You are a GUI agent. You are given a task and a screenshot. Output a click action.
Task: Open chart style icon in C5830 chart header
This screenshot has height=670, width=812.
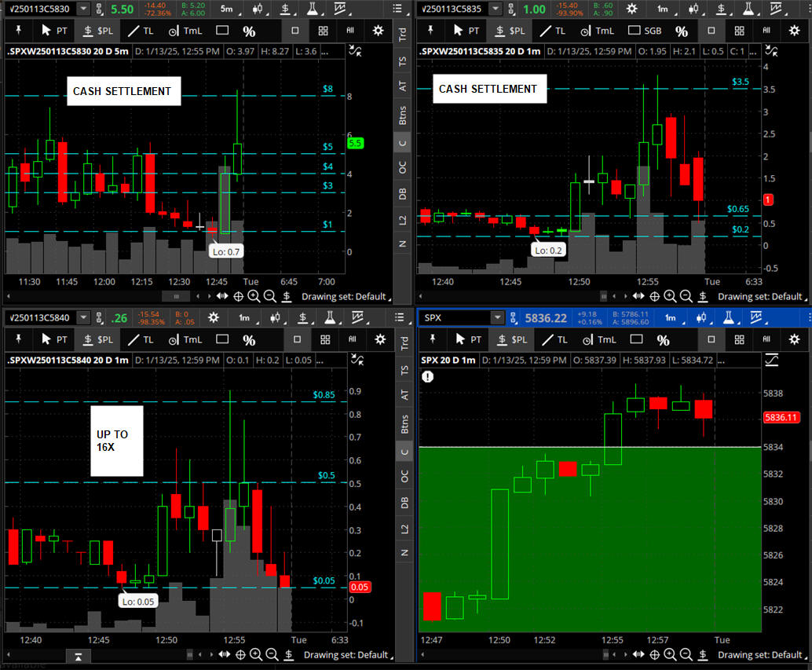258,9
